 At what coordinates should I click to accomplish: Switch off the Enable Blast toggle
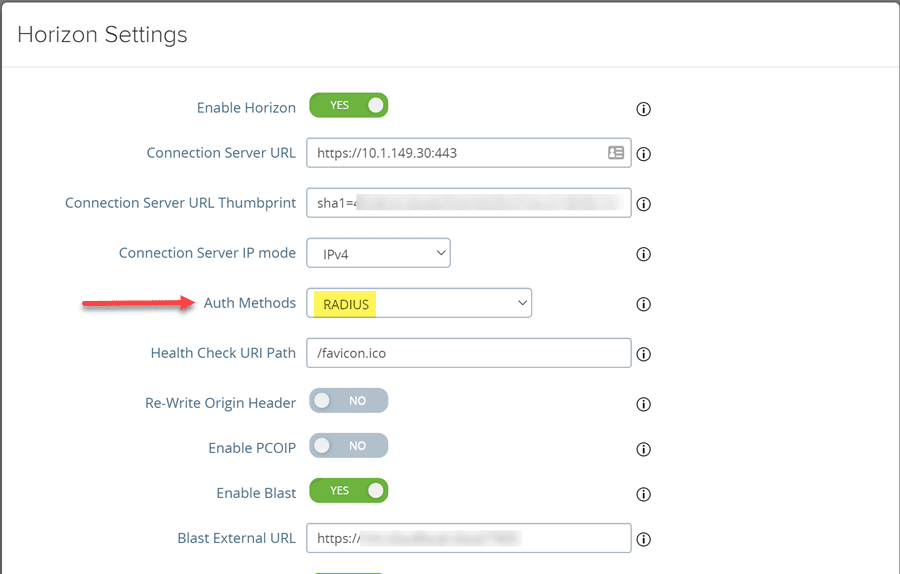pyautogui.click(x=348, y=491)
